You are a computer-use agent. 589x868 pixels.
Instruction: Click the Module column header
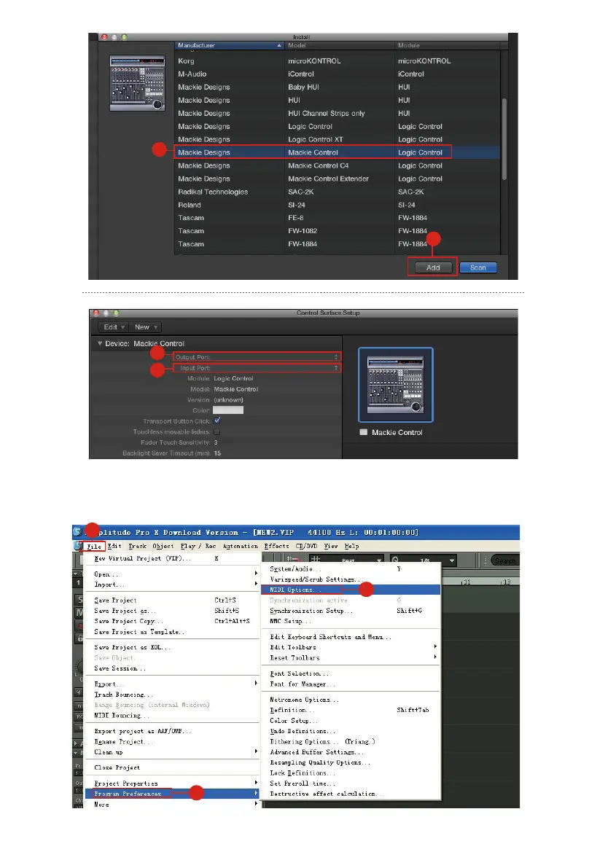click(x=448, y=45)
